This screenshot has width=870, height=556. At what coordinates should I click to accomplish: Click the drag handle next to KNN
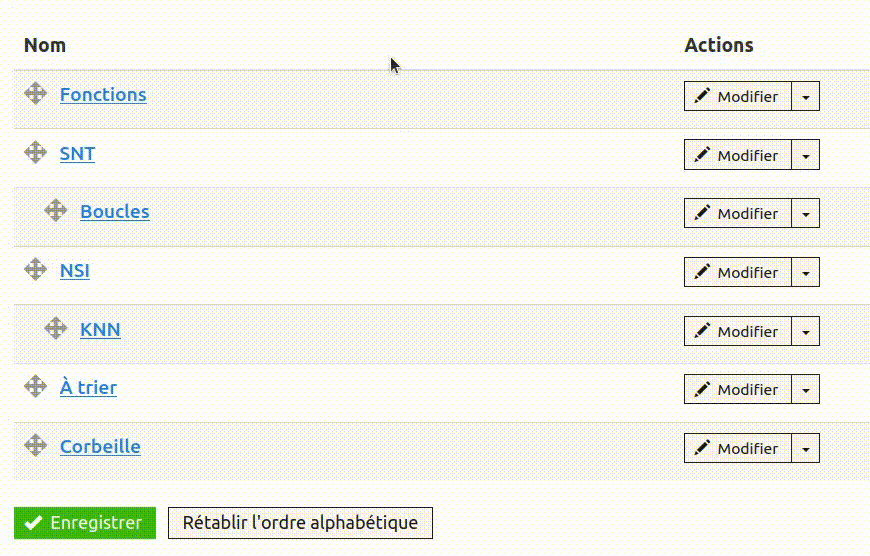point(56,328)
